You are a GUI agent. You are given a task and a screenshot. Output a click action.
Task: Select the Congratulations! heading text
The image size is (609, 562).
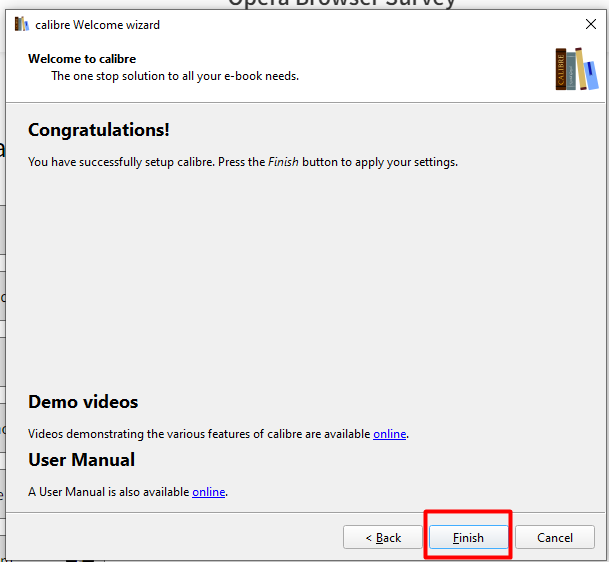coord(99,130)
